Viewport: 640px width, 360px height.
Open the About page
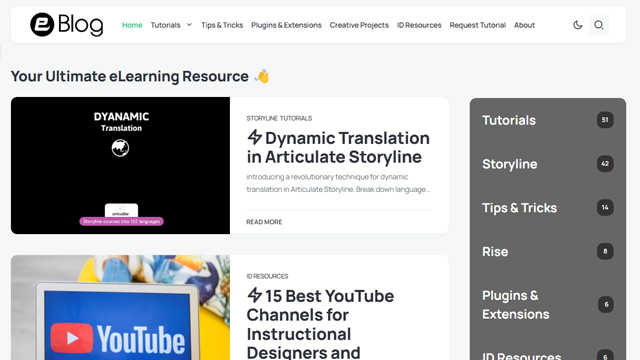(524, 25)
